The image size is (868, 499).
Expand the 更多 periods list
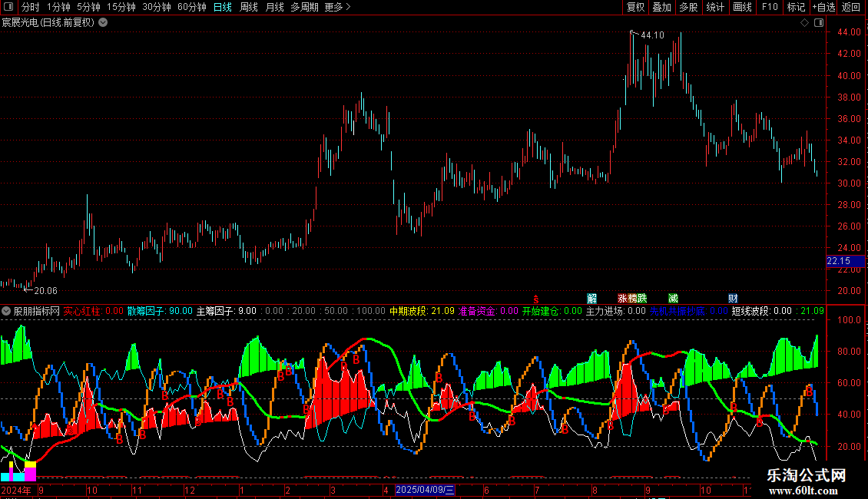point(337,7)
